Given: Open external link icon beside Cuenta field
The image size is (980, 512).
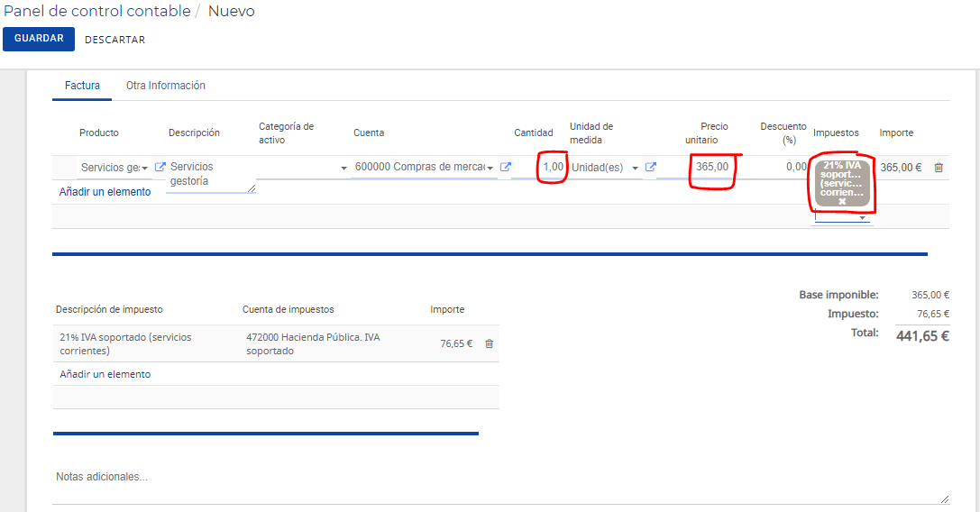Looking at the screenshot, I should (506, 167).
